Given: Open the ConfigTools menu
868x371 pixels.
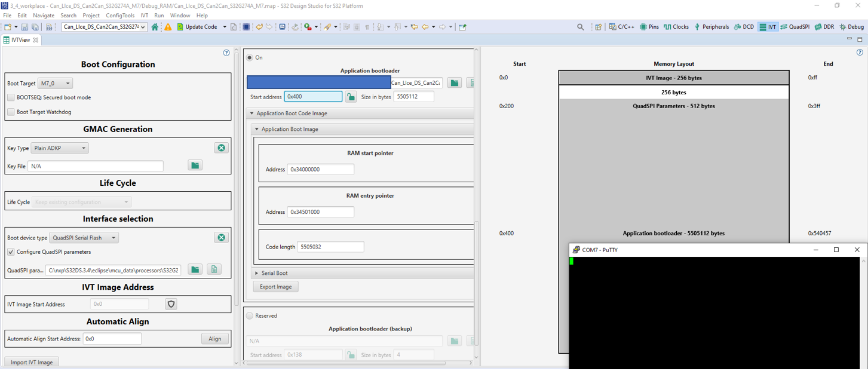Looking at the screenshot, I should point(120,16).
